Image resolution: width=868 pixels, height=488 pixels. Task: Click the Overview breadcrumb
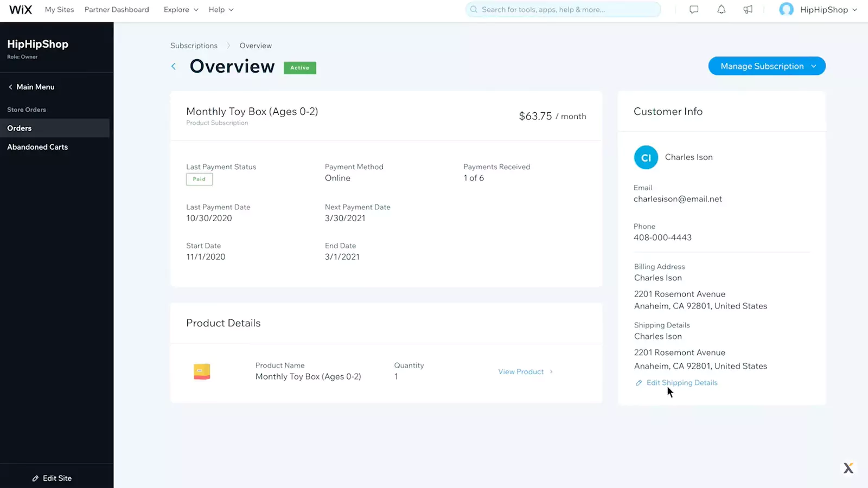click(x=256, y=46)
